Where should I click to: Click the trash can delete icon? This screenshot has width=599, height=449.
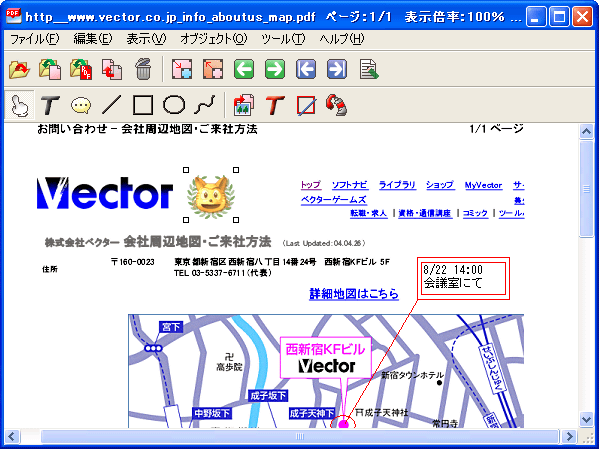tap(143, 69)
